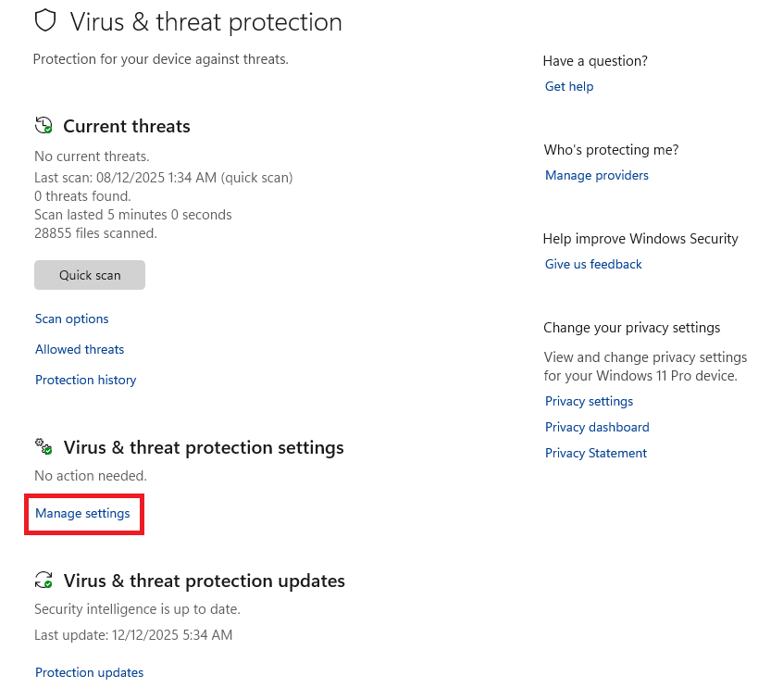783x700 pixels.
Task: Click the protection updates refresh icon
Action: point(43,581)
